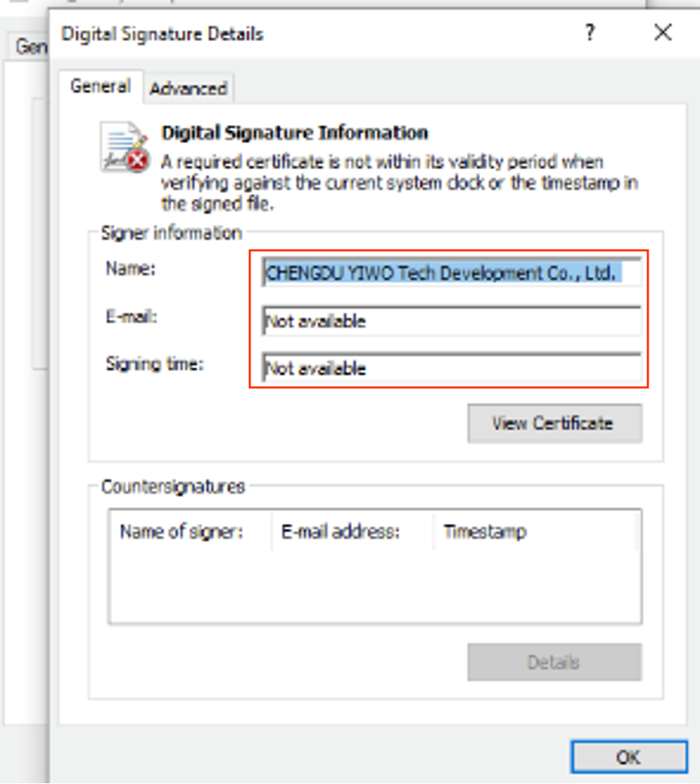Click the View Certificate button
700x784 pixels.
click(555, 423)
